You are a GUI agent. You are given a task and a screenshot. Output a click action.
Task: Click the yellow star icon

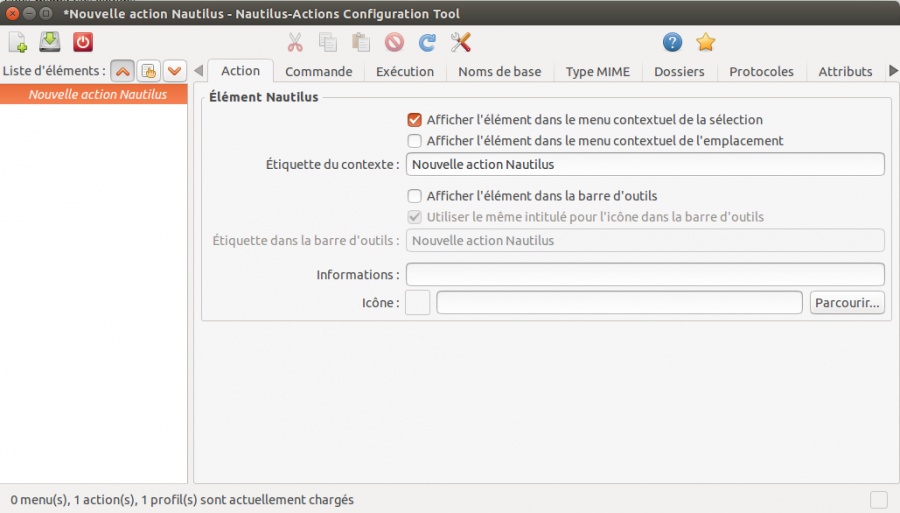(706, 42)
